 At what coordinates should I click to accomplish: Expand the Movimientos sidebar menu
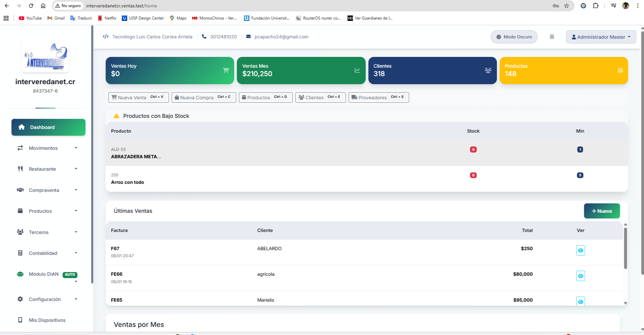point(47,148)
